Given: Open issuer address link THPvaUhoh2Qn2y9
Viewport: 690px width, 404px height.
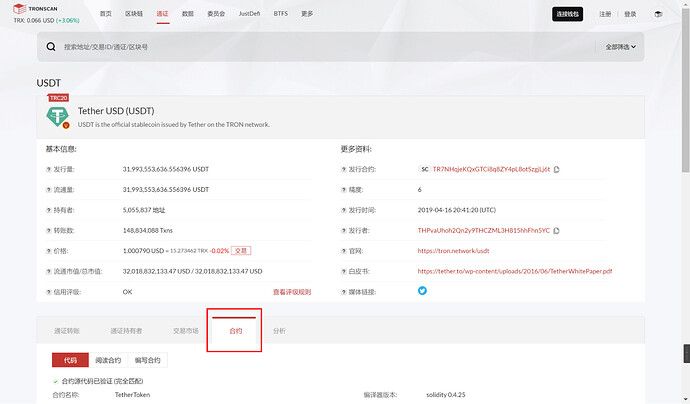Looking at the screenshot, I should coord(484,231).
